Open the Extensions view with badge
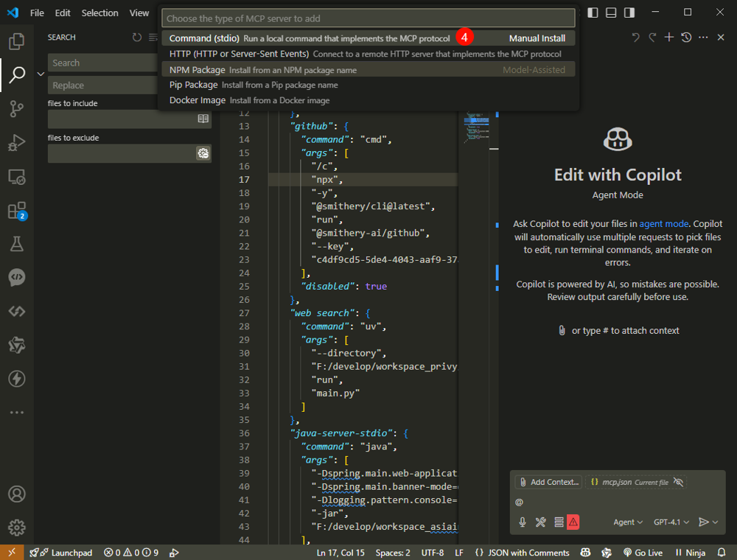The height and width of the screenshot is (560, 737). pos(16,211)
